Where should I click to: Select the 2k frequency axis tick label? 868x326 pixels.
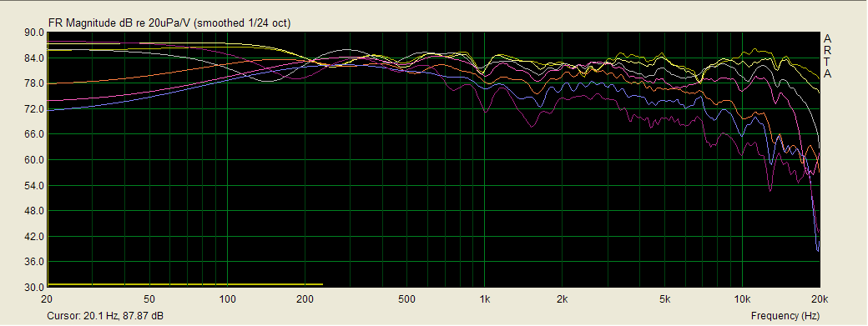562,300
